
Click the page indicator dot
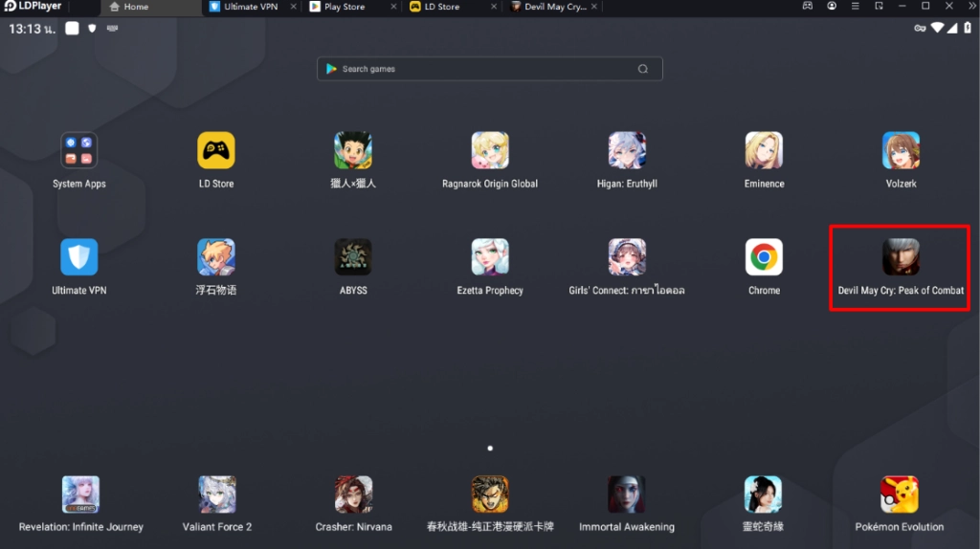coord(490,449)
